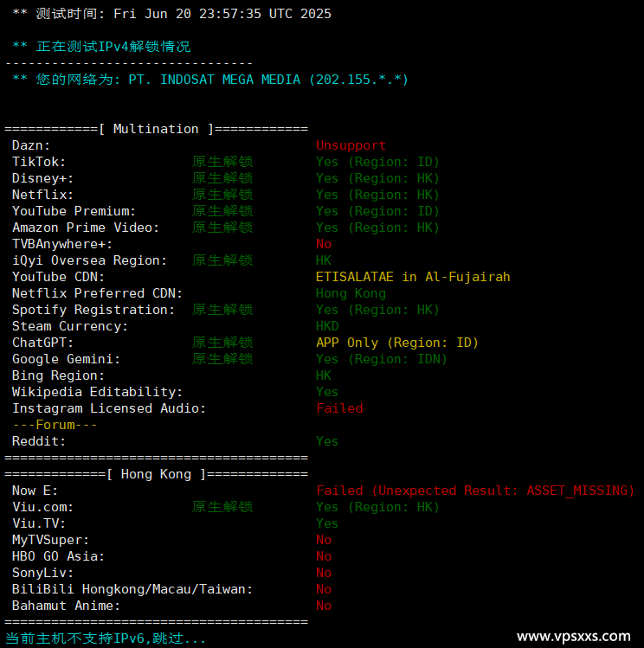644x648 pixels.
Task: Click the 'MyTVSuper:' label
Action: tap(51, 540)
